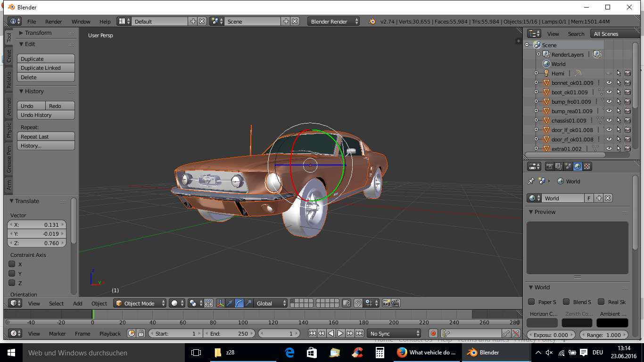This screenshot has width=644, height=362.
Task: Unlink the World datablock X button
Action: pos(608,198)
